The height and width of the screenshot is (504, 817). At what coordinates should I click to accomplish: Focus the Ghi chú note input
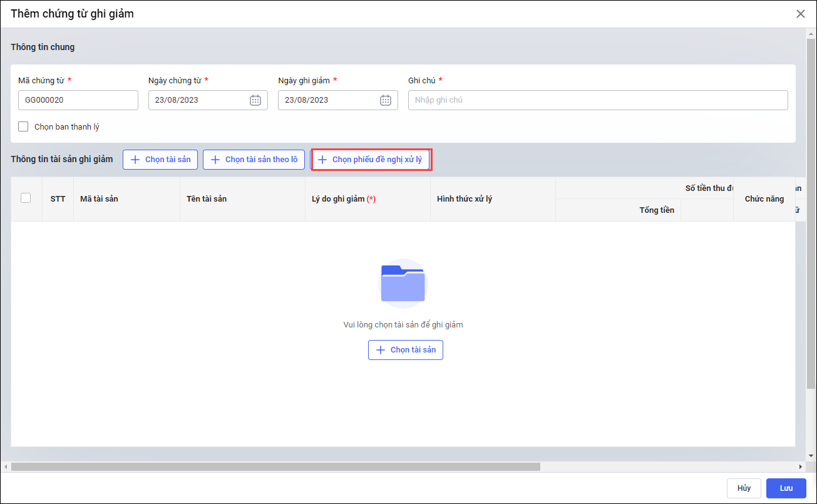(x=598, y=100)
